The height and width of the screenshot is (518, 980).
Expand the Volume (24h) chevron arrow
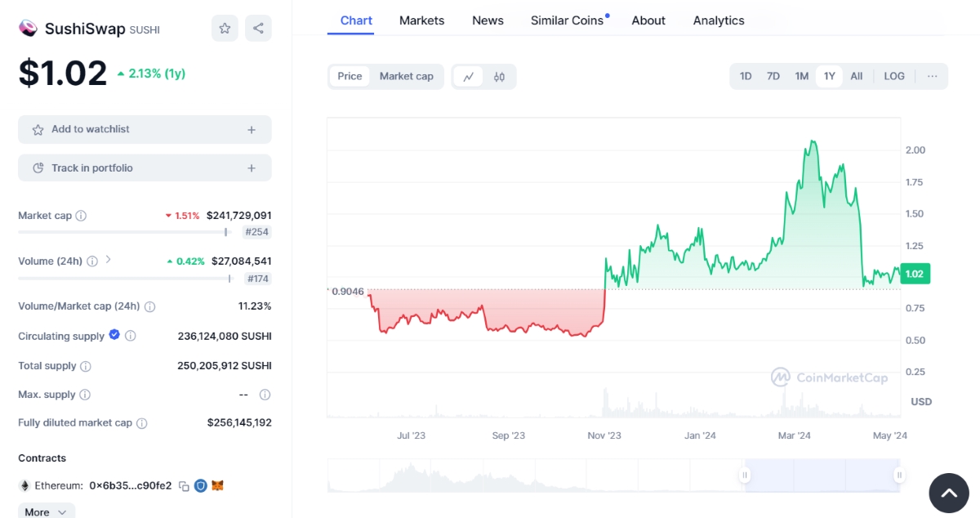109,261
